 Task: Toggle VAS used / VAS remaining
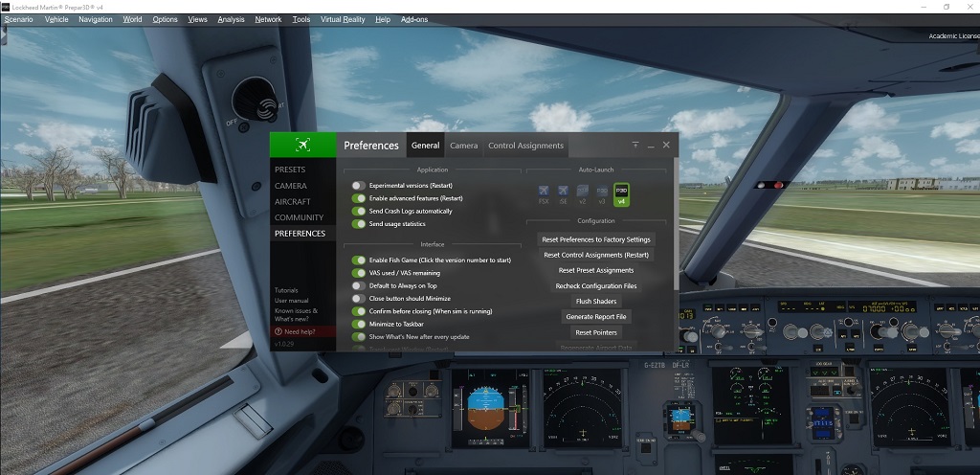click(x=359, y=273)
